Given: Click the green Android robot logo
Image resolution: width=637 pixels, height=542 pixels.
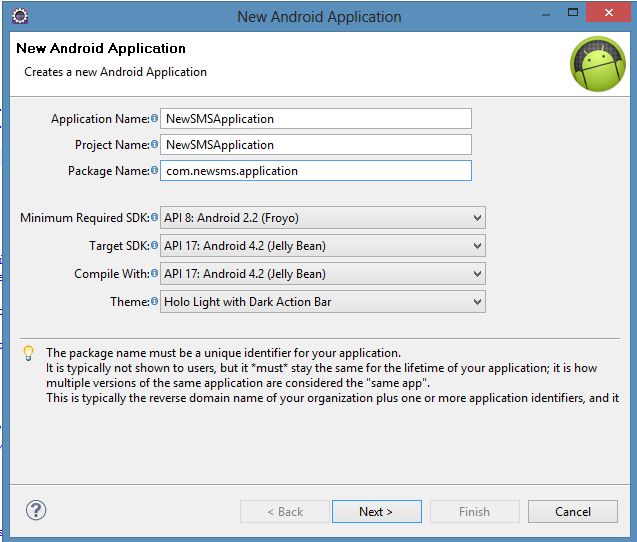Looking at the screenshot, I should coord(597,64).
